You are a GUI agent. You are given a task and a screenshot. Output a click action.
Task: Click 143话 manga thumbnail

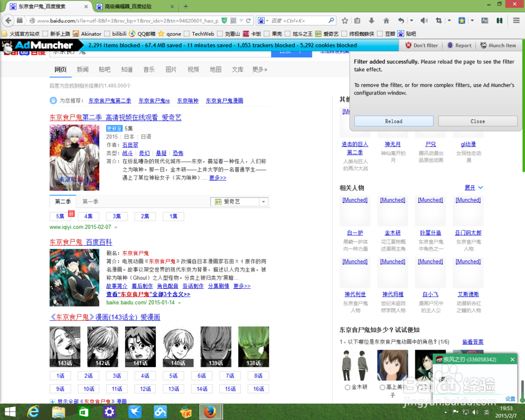65,346
